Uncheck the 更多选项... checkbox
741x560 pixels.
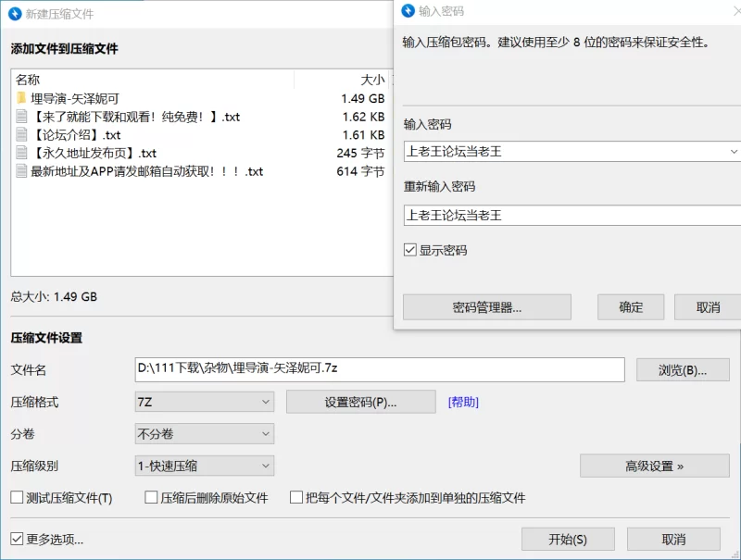click(17, 539)
